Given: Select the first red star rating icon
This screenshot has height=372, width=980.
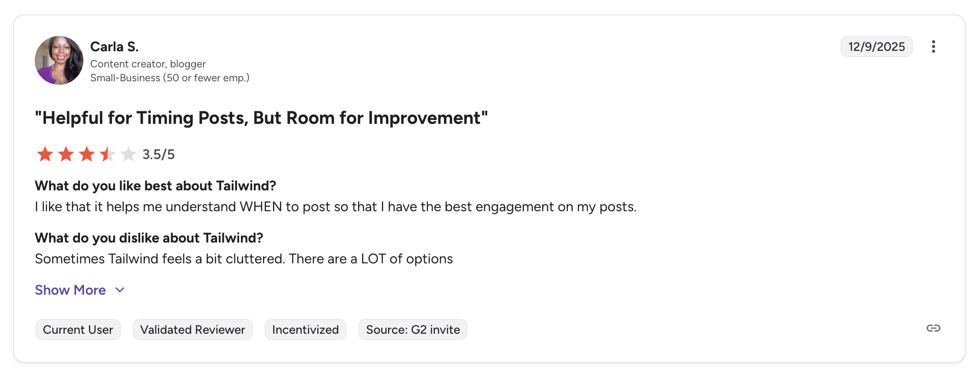Looking at the screenshot, I should [45, 154].
